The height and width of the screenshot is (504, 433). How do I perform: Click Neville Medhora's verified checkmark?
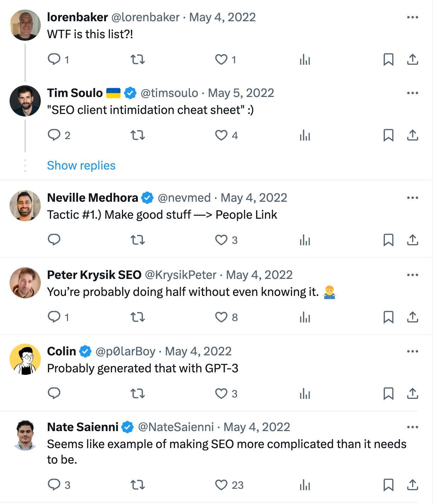pos(147,197)
